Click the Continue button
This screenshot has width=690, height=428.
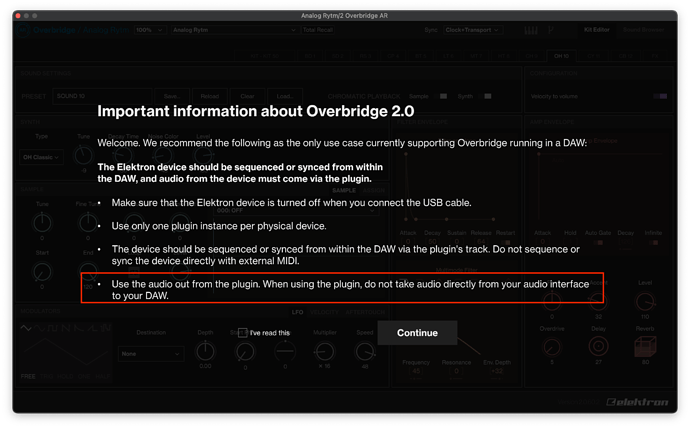tap(417, 333)
